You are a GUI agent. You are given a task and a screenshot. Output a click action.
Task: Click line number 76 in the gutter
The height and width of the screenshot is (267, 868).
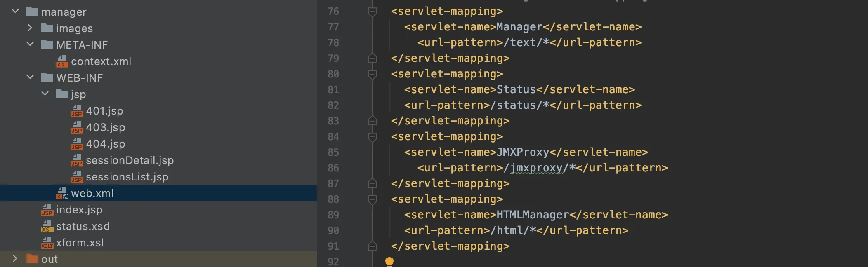pos(333,11)
